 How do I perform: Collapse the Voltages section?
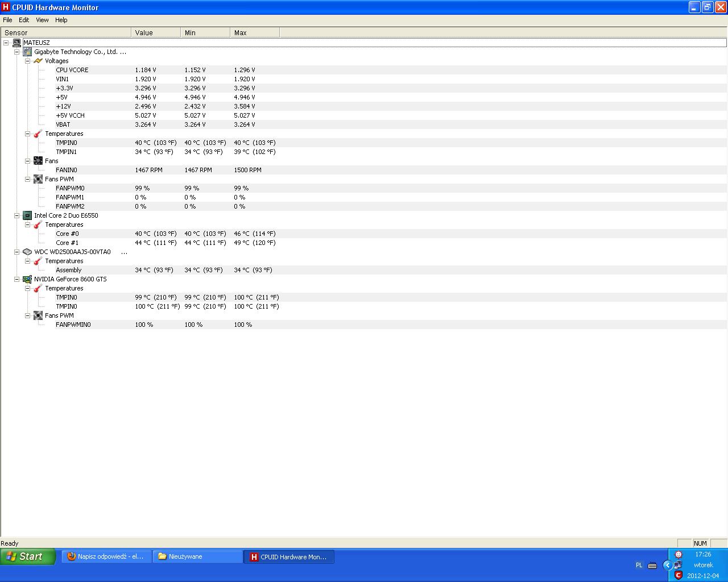coord(27,61)
